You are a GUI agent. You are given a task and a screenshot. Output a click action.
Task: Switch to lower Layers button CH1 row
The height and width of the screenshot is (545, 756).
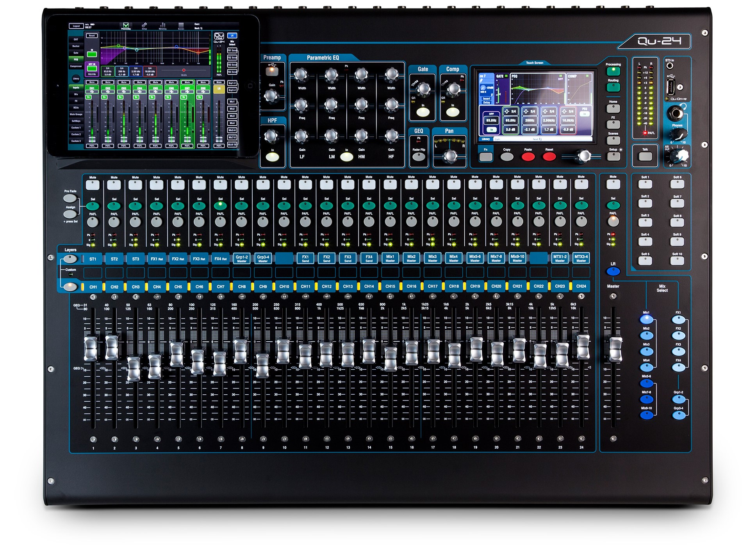click(70, 287)
